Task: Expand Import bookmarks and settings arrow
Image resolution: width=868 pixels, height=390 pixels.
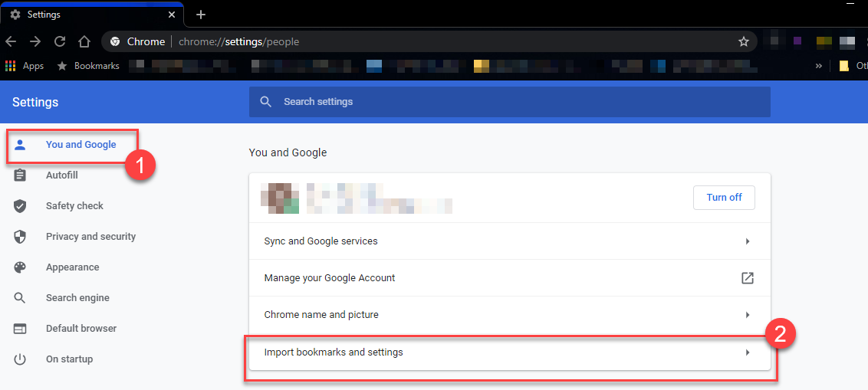Action: pos(748,352)
